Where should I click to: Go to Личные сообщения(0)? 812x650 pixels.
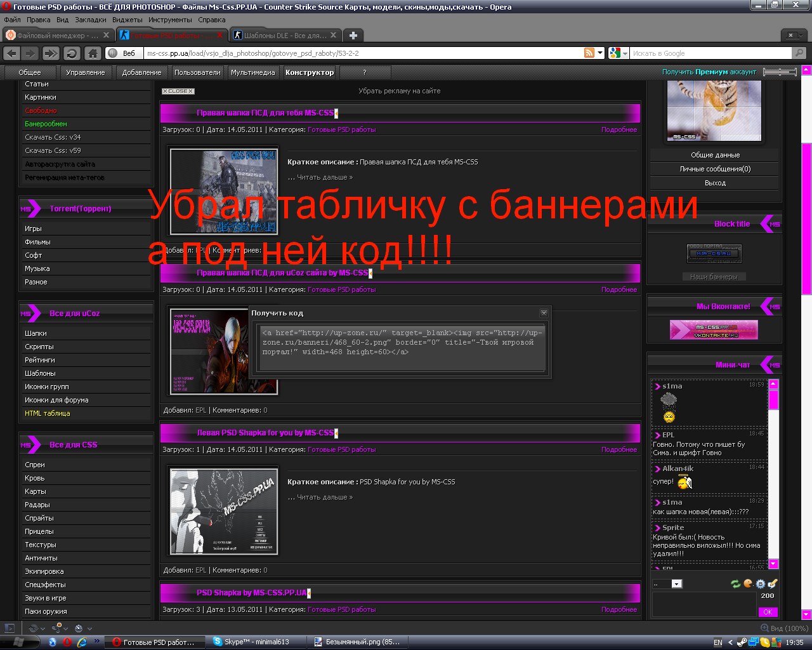click(x=715, y=169)
